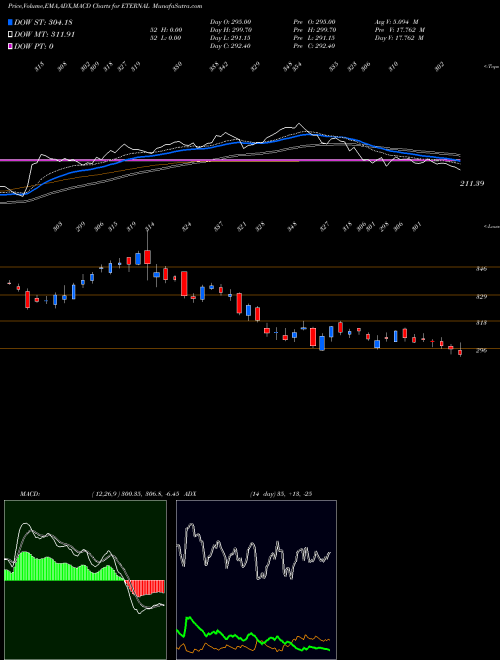Click the '<Tops' row label
This screenshot has width=500, height=660.
tap(491, 67)
